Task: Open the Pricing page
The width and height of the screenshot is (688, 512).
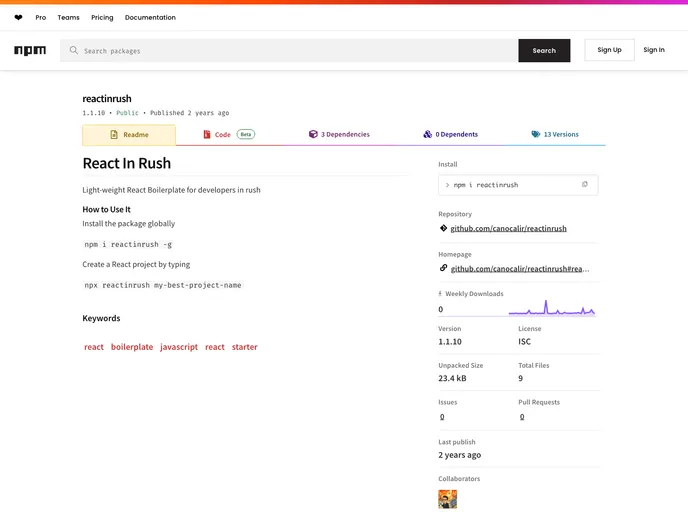Action: (x=102, y=18)
